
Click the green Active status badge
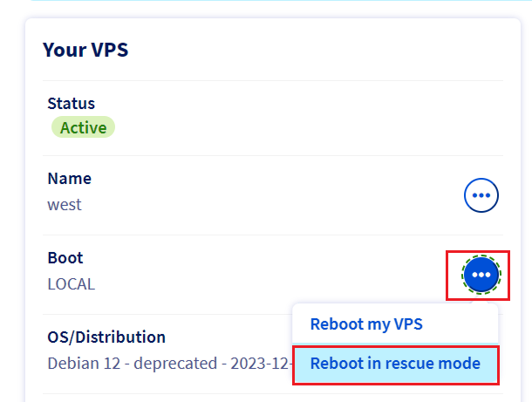83,127
